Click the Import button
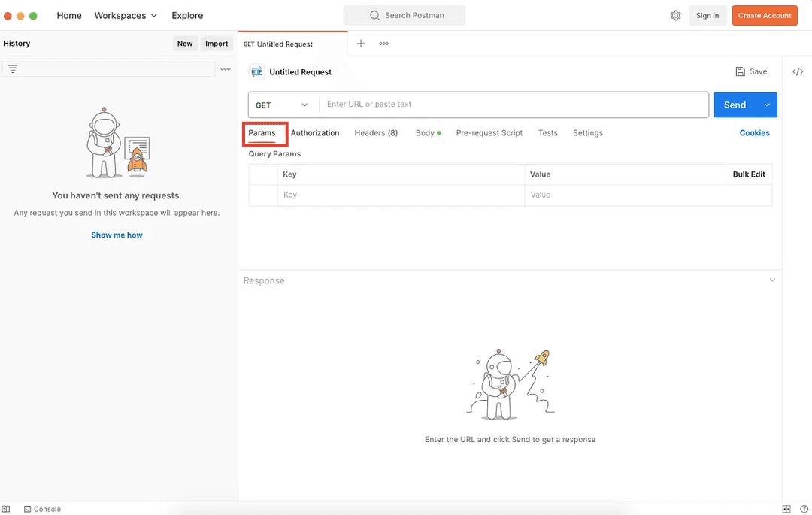The width and height of the screenshot is (812, 515). [x=217, y=44]
